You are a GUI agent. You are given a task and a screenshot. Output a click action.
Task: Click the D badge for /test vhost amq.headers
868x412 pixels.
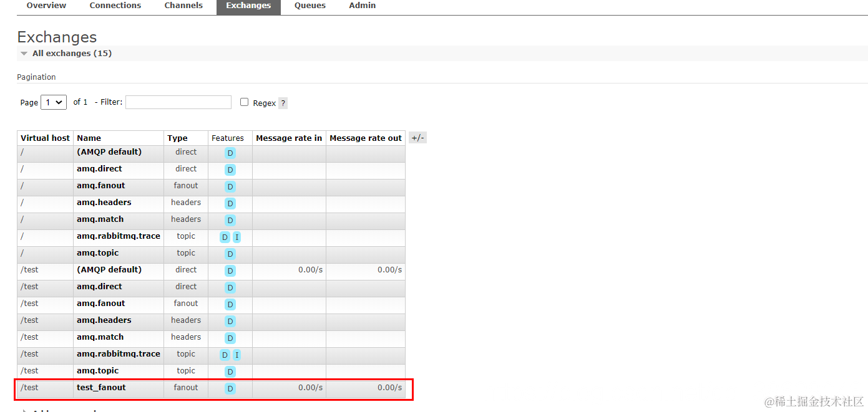point(230,322)
